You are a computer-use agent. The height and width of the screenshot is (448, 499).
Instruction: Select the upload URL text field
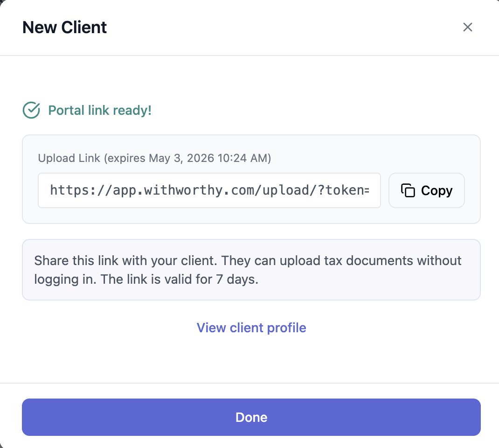coord(209,190)
